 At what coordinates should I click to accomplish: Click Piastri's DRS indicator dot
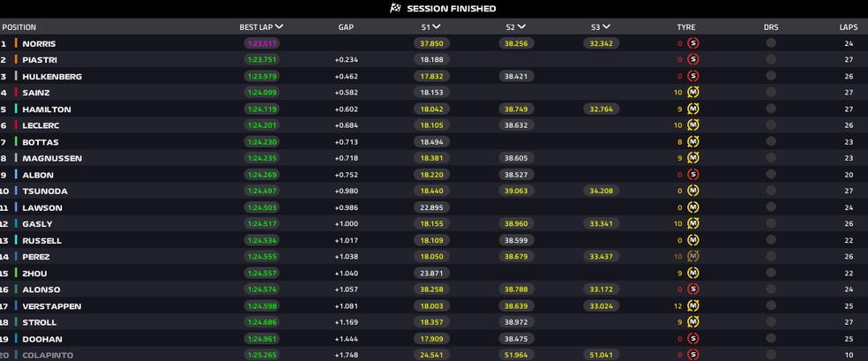[771, 59]
